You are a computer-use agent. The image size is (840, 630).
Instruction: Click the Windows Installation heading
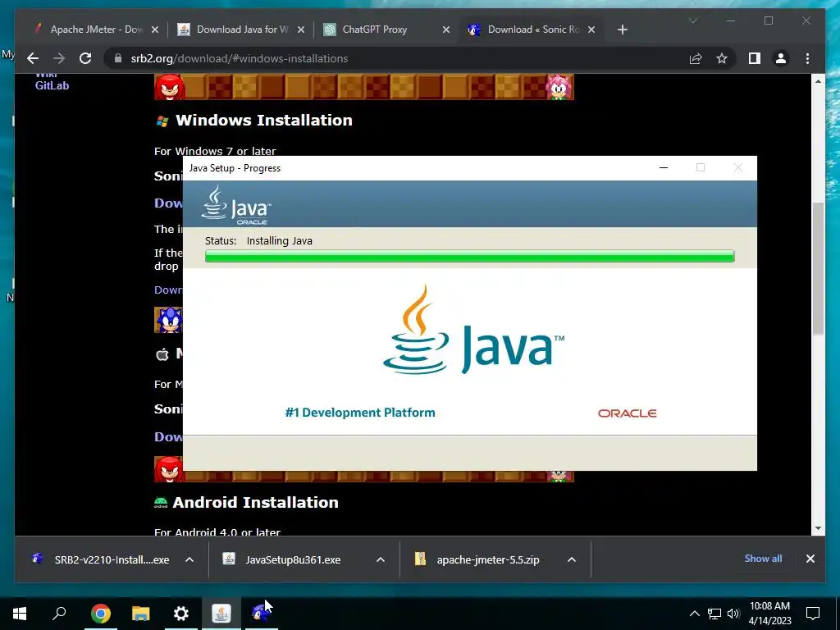[x=263, y=120]
